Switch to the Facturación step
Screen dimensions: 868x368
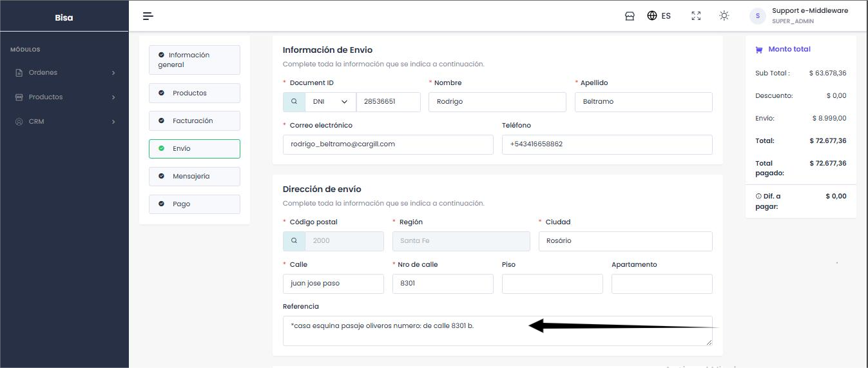pyautogui.click(x=194, y=121)
